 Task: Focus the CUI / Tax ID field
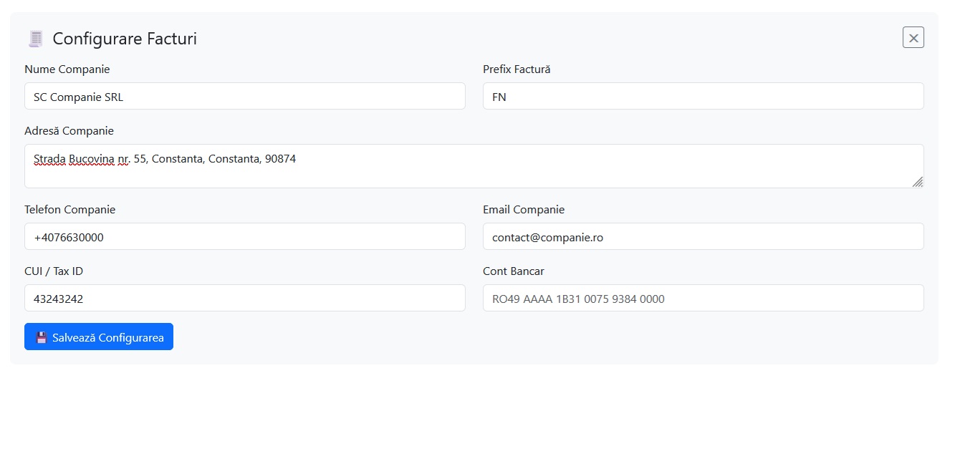click(x=244, y=299)
